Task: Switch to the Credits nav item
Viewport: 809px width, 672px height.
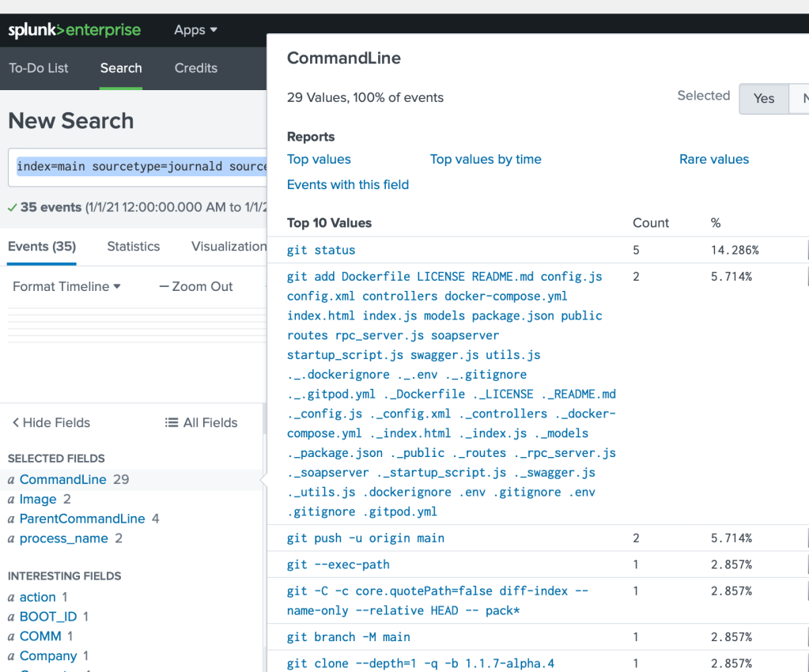Action: (195, 68)
